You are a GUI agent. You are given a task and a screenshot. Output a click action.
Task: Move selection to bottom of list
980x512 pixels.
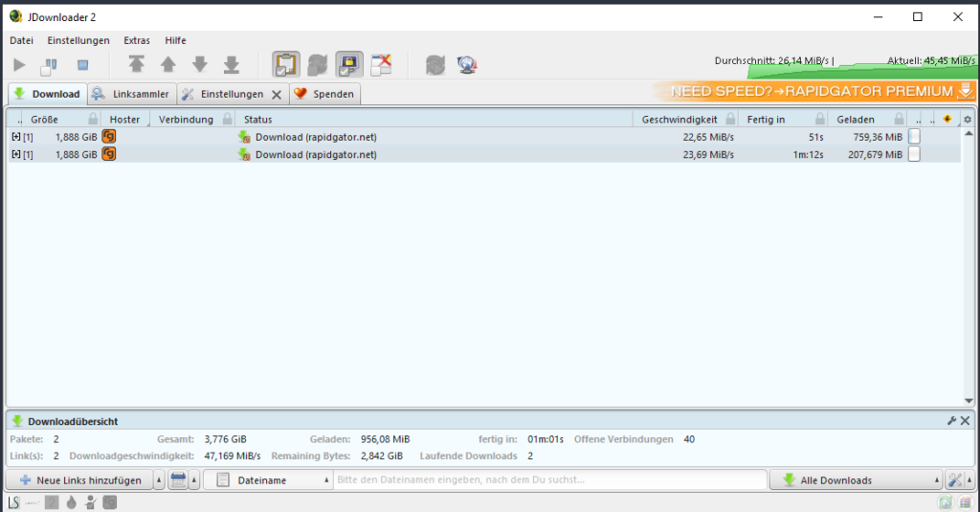[x=232, y=64]
